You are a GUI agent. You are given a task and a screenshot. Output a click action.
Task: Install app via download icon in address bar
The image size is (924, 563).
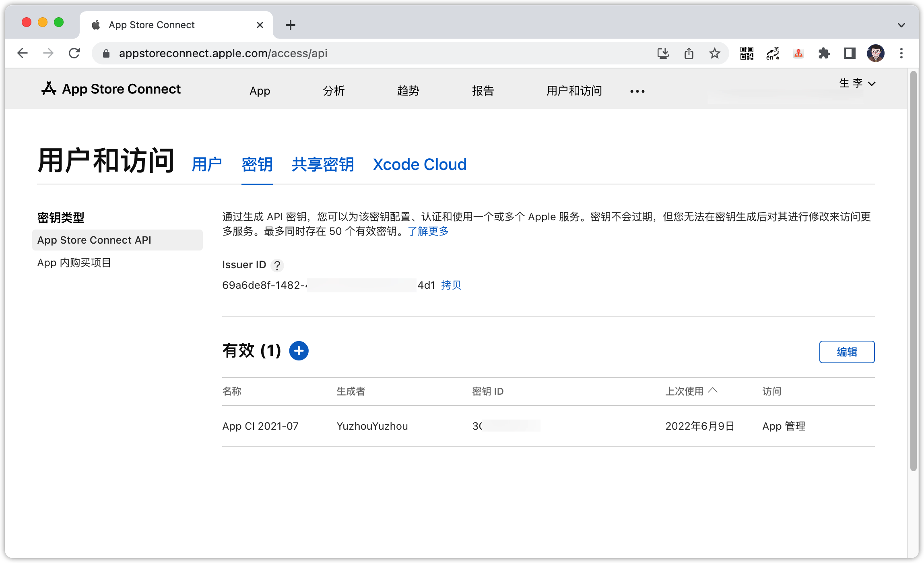coord(663,53)
